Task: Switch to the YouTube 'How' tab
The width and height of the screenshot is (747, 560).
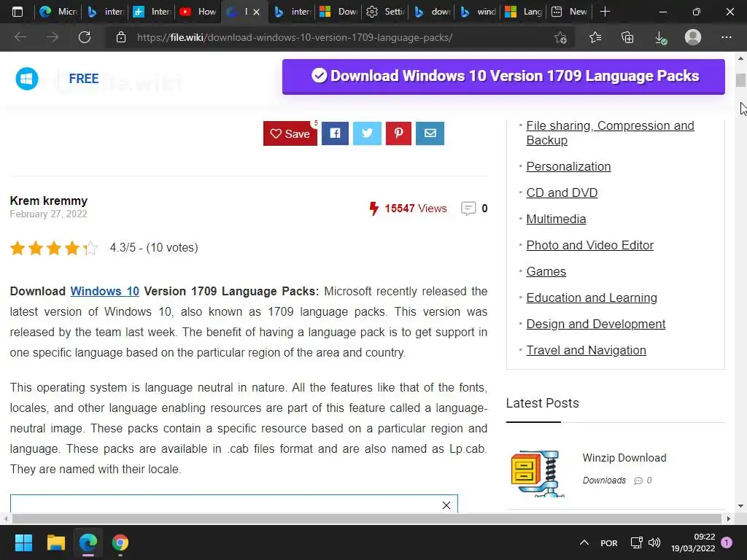Action: tap(198, 12)
